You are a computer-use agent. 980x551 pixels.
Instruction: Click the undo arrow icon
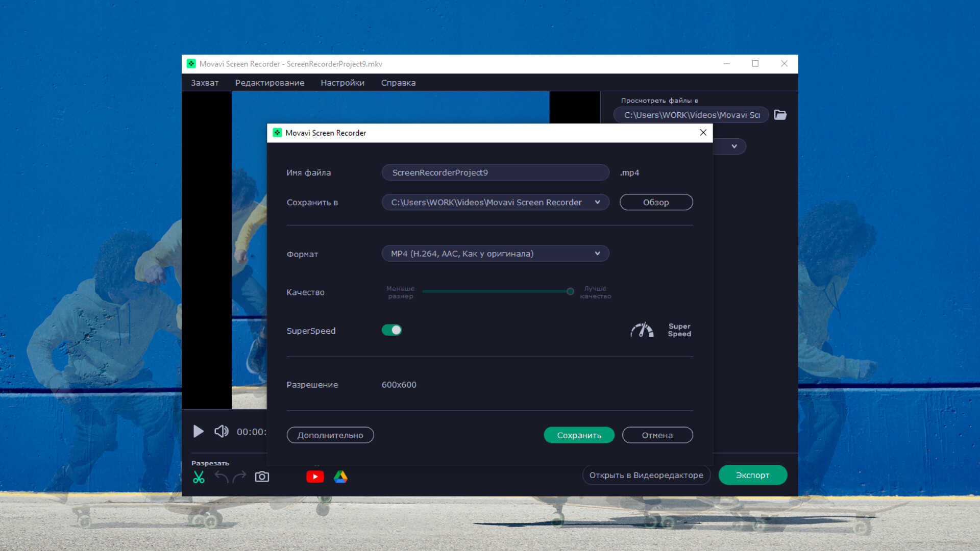tap(222, 477)
